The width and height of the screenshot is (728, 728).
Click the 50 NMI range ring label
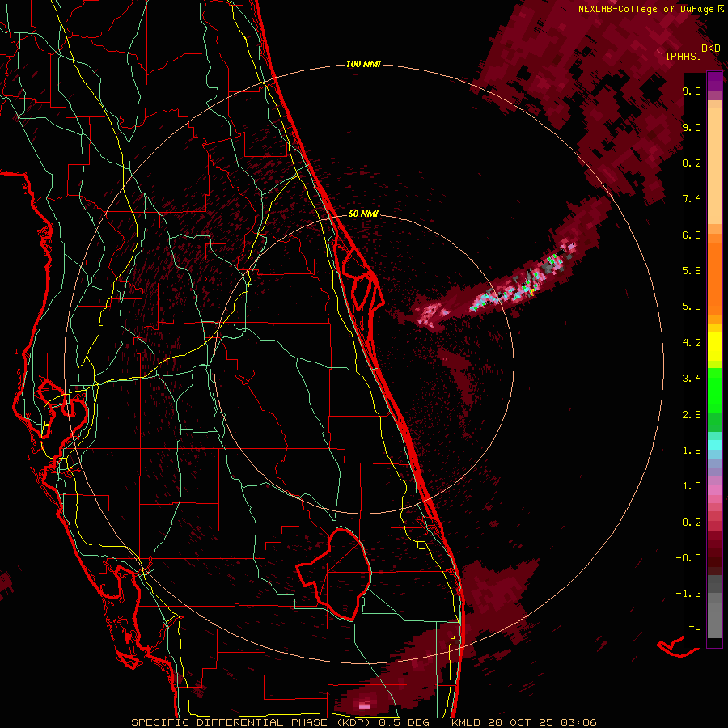[363, 214]
